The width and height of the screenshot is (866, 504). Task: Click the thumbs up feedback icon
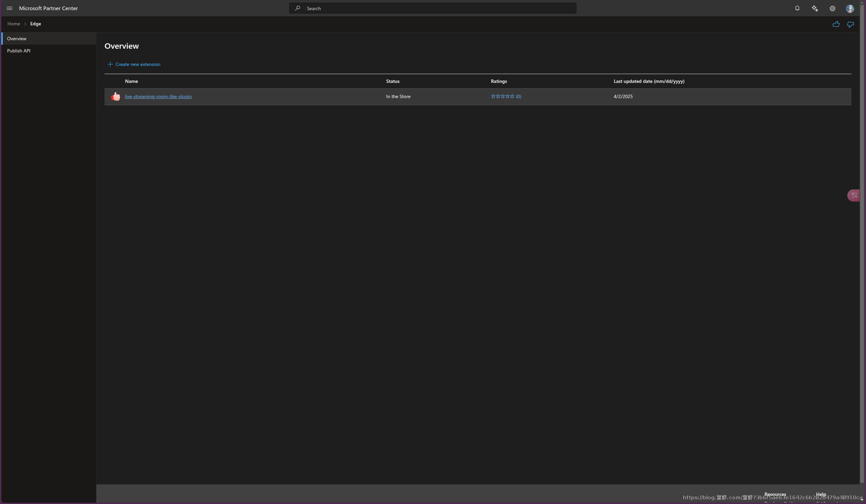836,24
